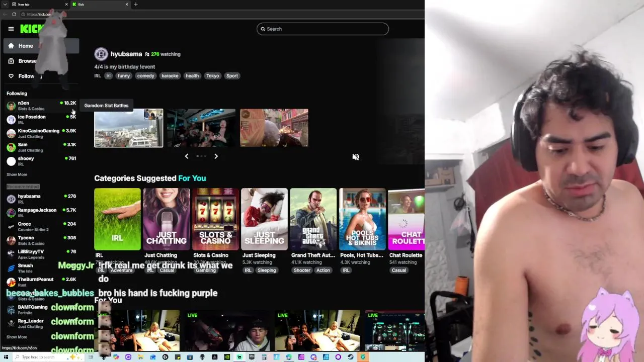Image resolution: width=644 pixels, height=362 pixels.
Task: Show next featured stream carousel arrow
Action: [216, 156]
